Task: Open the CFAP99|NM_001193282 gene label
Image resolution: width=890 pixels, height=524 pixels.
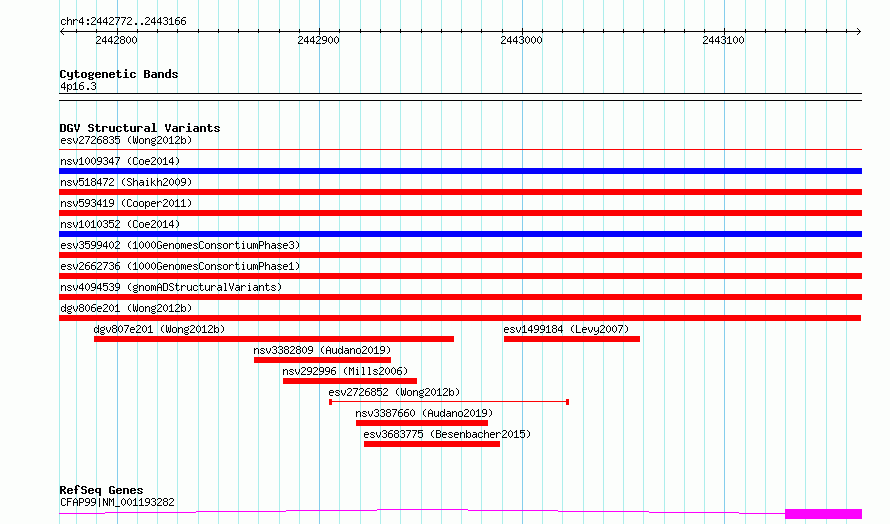Action: pyautogui.click(x=117, y=502)
